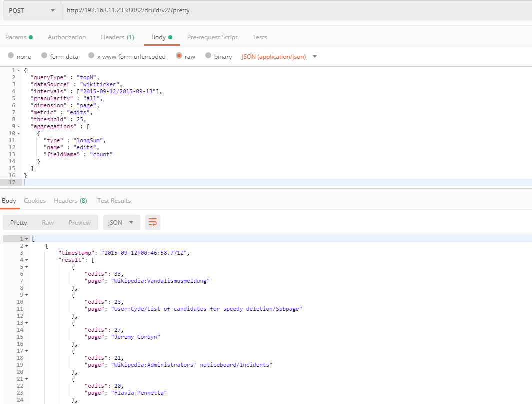This screenshot has width=532, height=404.
Task: Open the response JSON format dropdown
Action: click(x=121, y=222)
